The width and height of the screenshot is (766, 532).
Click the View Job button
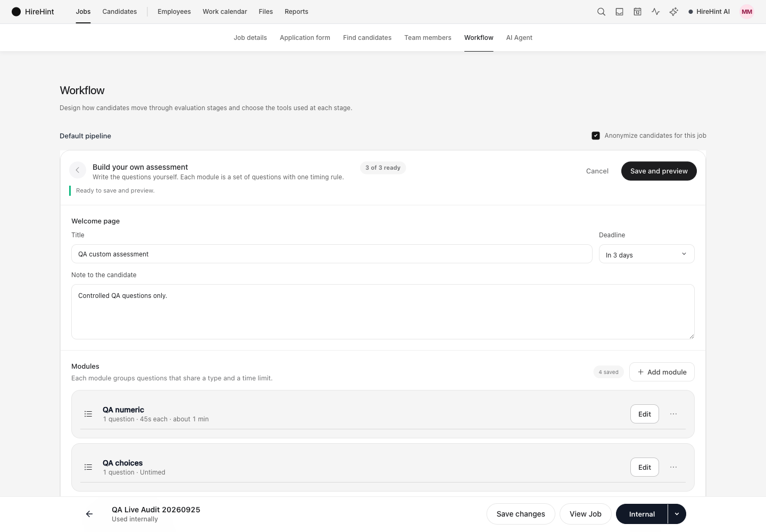tap(586, 514)
